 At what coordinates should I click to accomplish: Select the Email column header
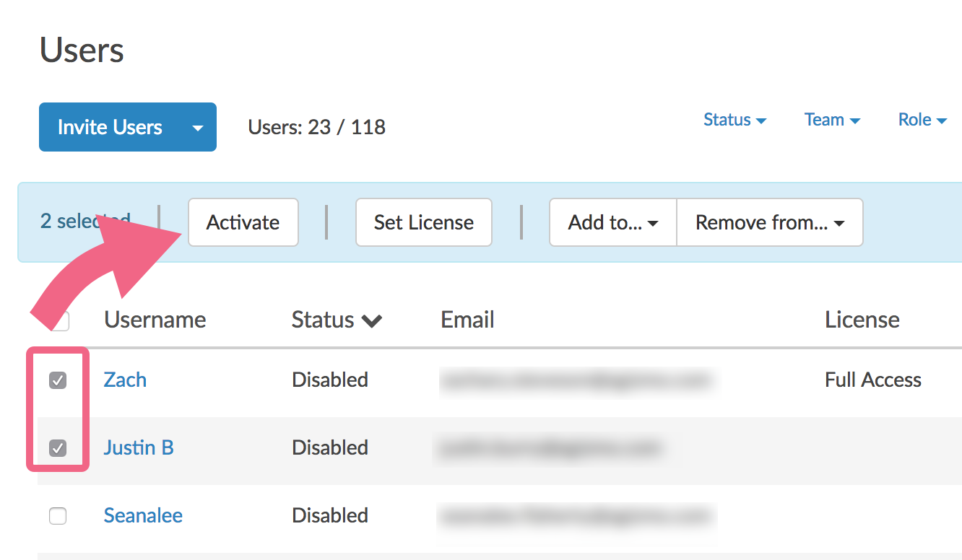click(467, 320)
